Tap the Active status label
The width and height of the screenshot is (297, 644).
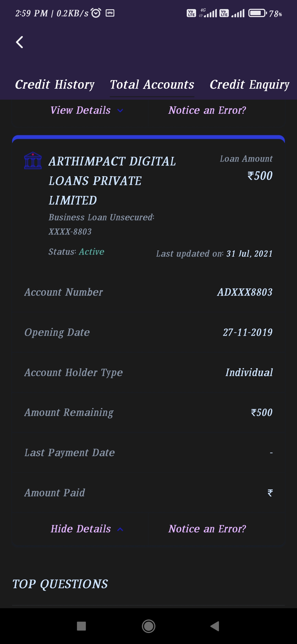point(92,252)
